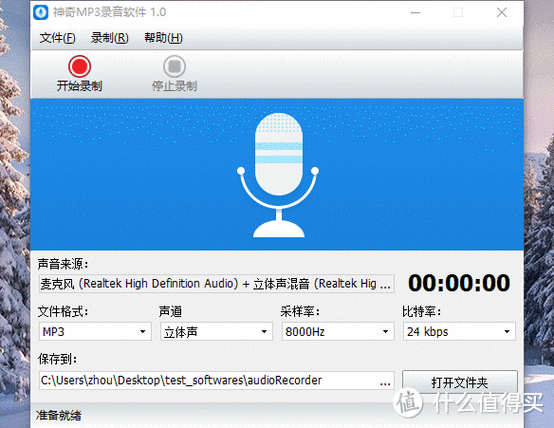Image resolution: width=554 pixels, height=428 pixels.
Task: Click the 文件格式: label
Action: [x=63, y=312]
